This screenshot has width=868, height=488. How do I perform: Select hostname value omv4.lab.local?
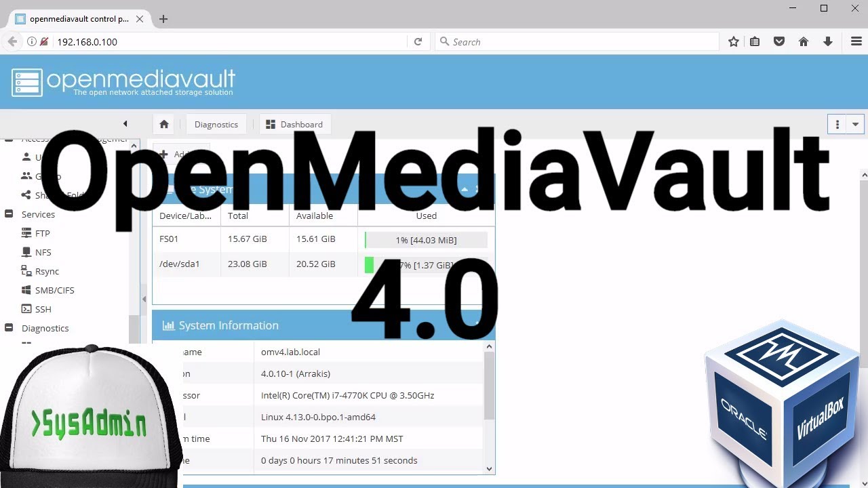click(290, 352)
